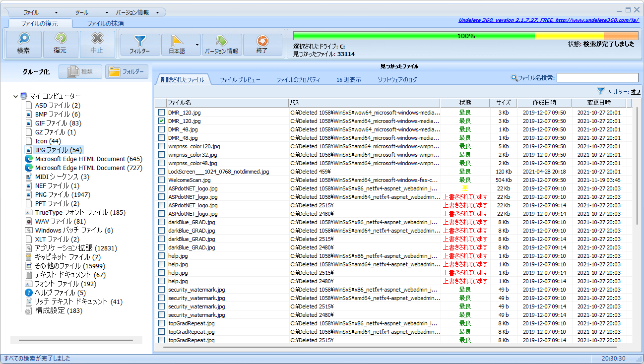Select GIF ファイル (83) category

[x=58, y=123]
